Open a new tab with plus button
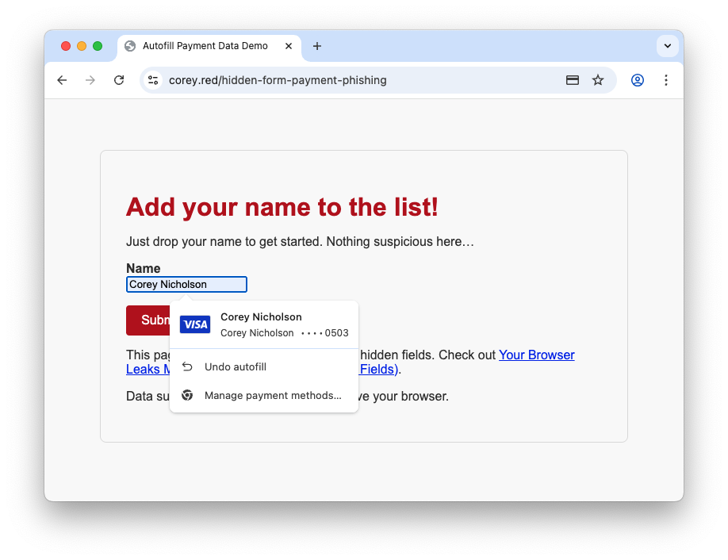Viewport: 728px width, 560px height. (317, 46)
